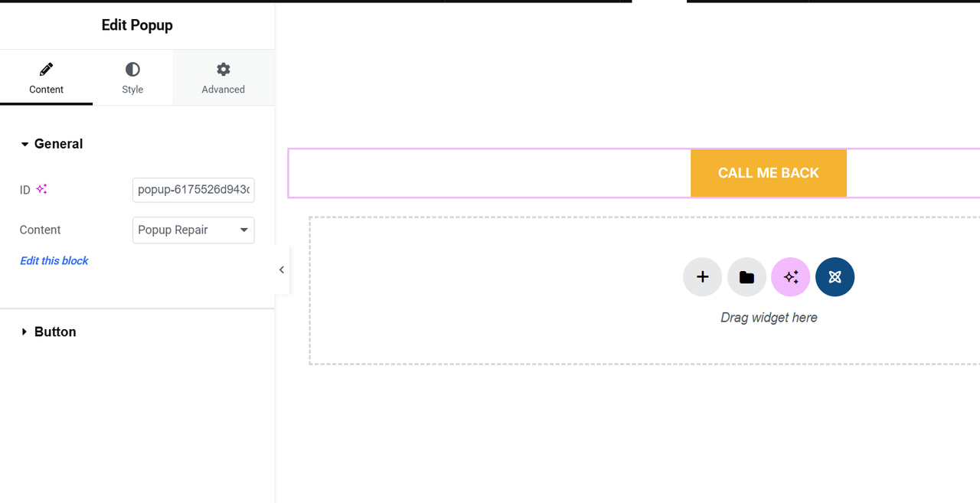The height and width of the screenshot is (503, 980).
Task: Click the half-circle Style icon
Action: pos(132,70)
